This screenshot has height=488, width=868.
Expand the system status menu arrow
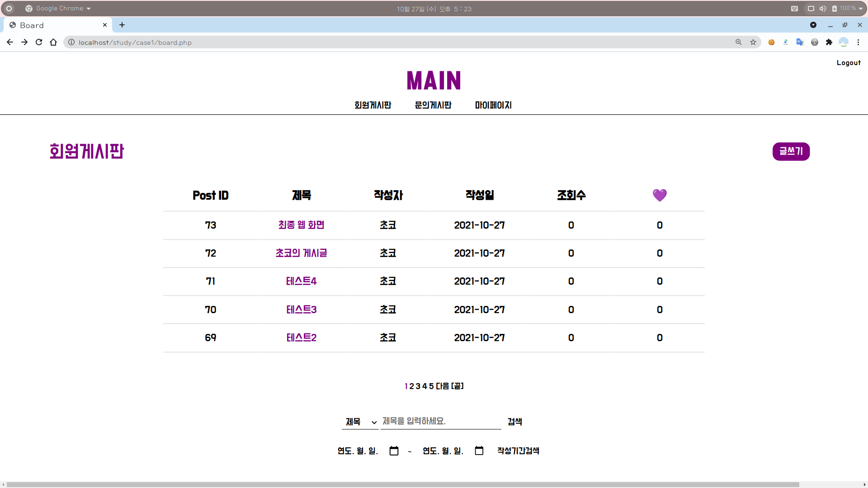click(x=861, y=9)
